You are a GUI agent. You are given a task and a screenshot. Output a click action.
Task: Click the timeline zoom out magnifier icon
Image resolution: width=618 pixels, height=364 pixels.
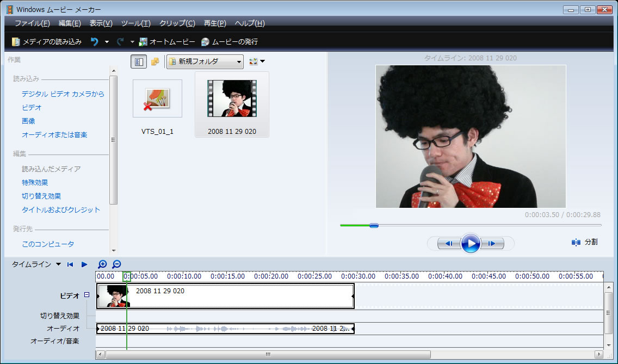(116, 264)
